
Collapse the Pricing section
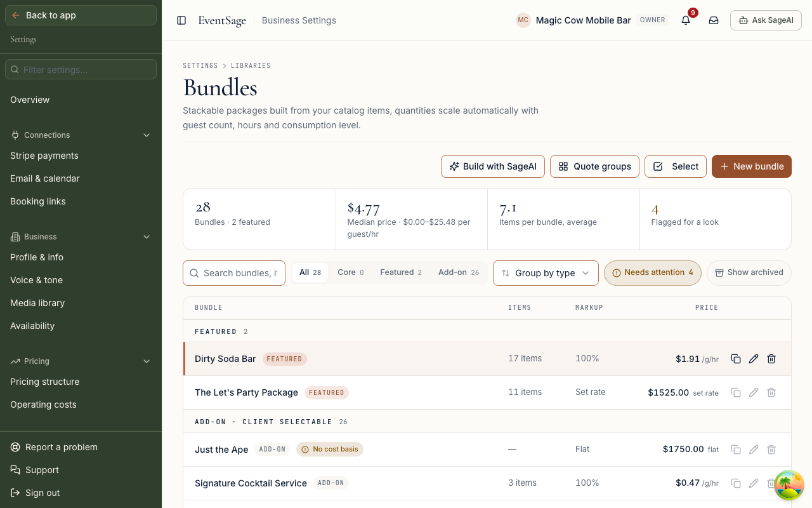pyautogui.click(x=81, y=361)
